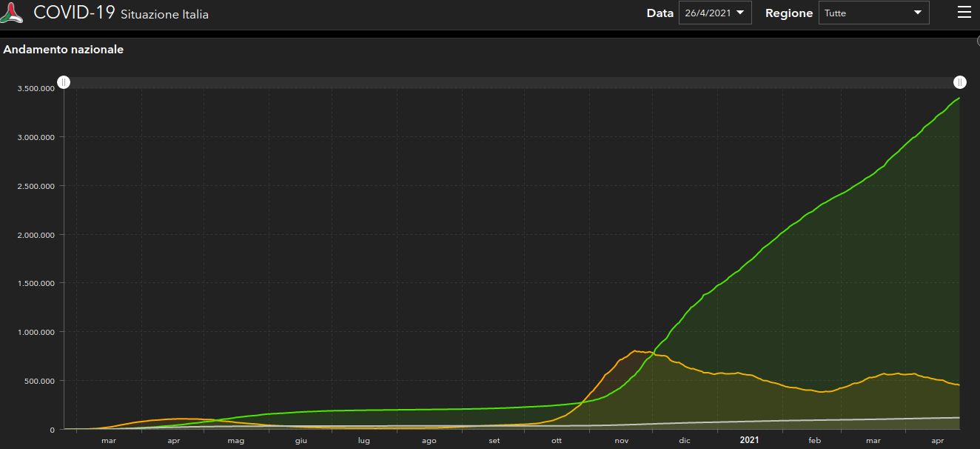Click the chart zoom scrollbar track
This screenshot has height=449, width=980.
(x=511, y=82)
